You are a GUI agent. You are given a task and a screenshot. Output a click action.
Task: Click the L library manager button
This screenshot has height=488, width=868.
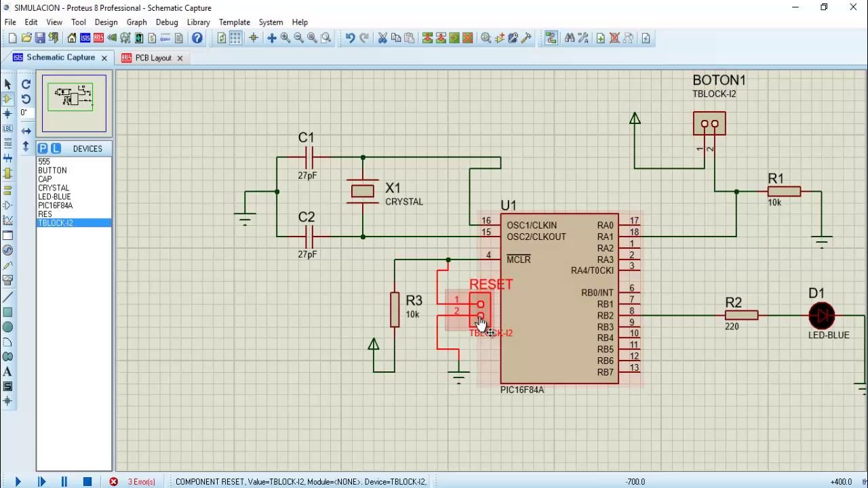[56, 148]
